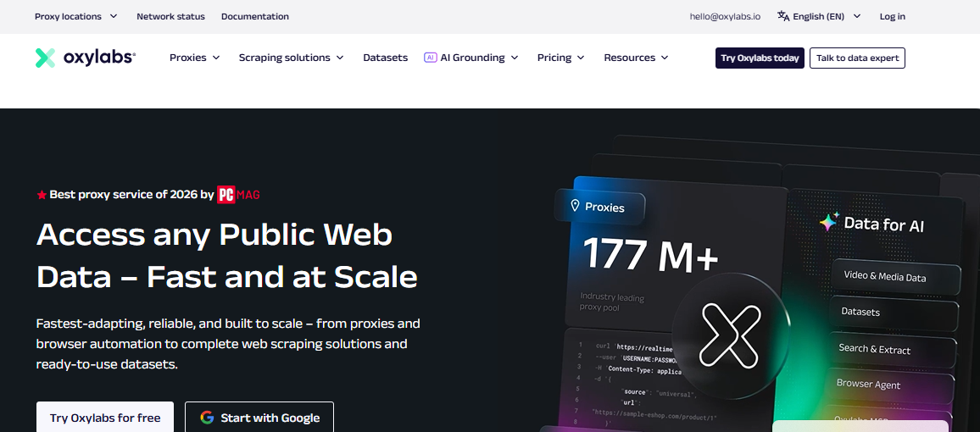Viewport: 980px width, 432px height.
Task: Click the PCMag logo
Action: pos(238,195)
